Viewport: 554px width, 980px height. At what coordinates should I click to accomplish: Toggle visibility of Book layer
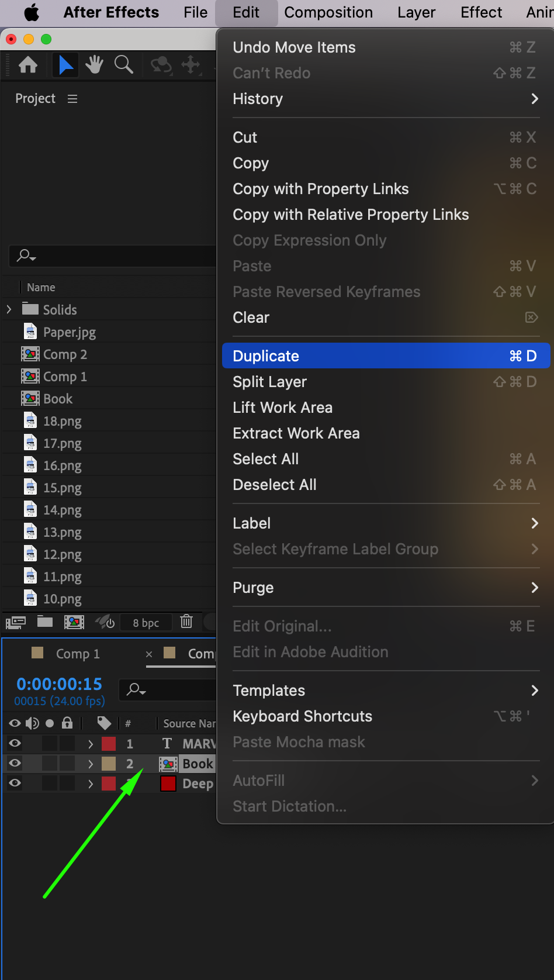point(15,763)
